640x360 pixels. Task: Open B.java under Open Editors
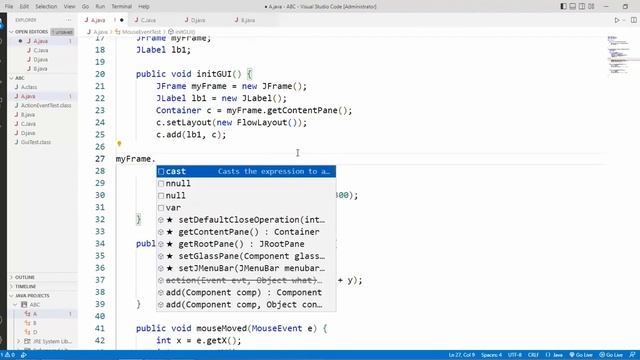tap(40, 69)
